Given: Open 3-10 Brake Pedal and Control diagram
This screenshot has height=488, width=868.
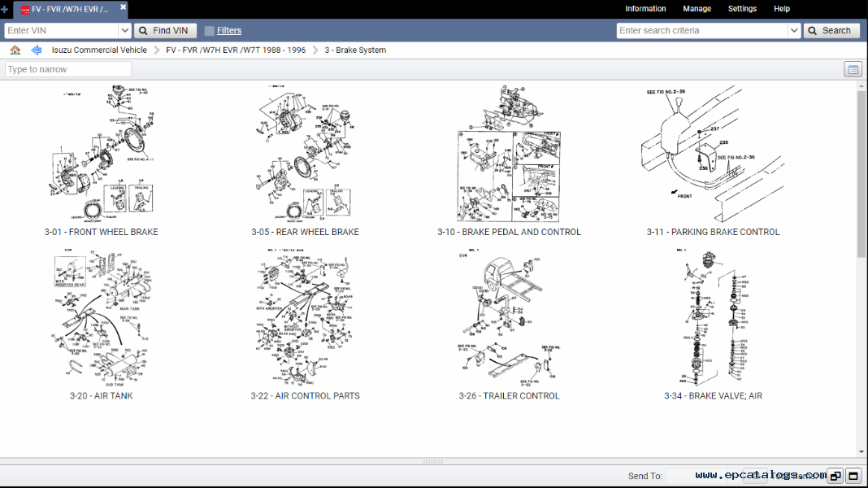Looking at the screenshot, I should [x=510, y=154].
